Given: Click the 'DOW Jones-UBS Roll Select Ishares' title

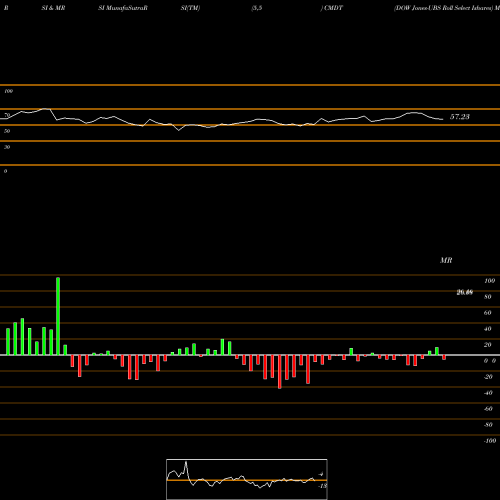Looking at the screenshot, I should point(443,8).
